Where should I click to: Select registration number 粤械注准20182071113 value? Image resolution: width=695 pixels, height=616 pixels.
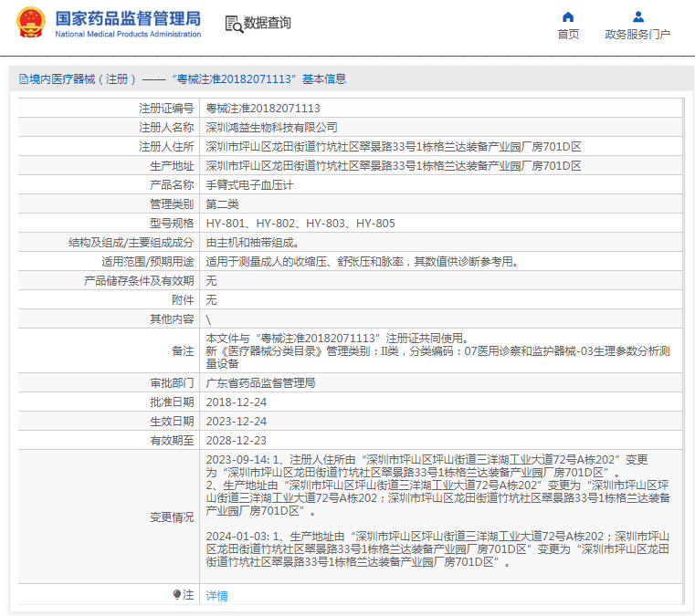(x=263, y=109)
